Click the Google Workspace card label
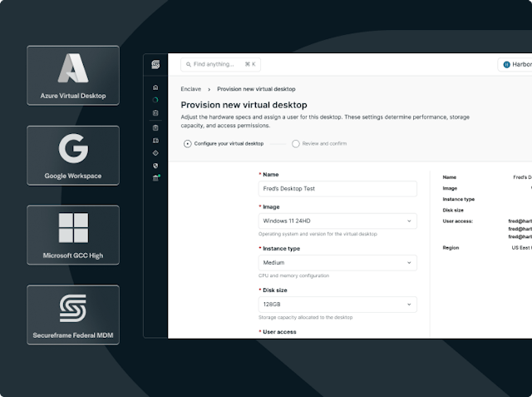The image size is (532, 397). pyautogui.click(x=73, y=176)
